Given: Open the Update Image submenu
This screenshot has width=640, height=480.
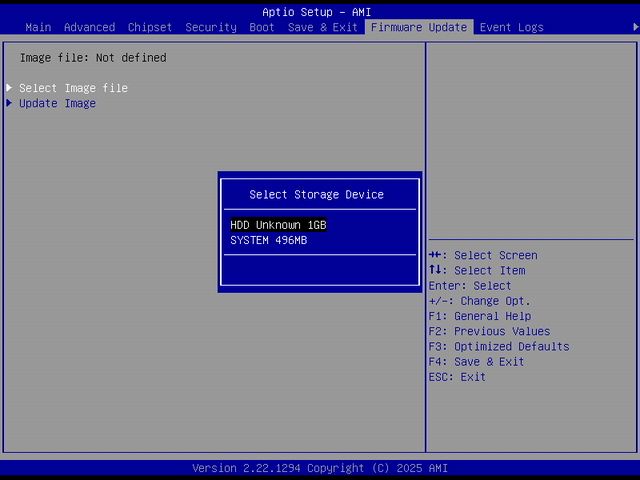Looking at the screenshot, I should tap(58, 103).
